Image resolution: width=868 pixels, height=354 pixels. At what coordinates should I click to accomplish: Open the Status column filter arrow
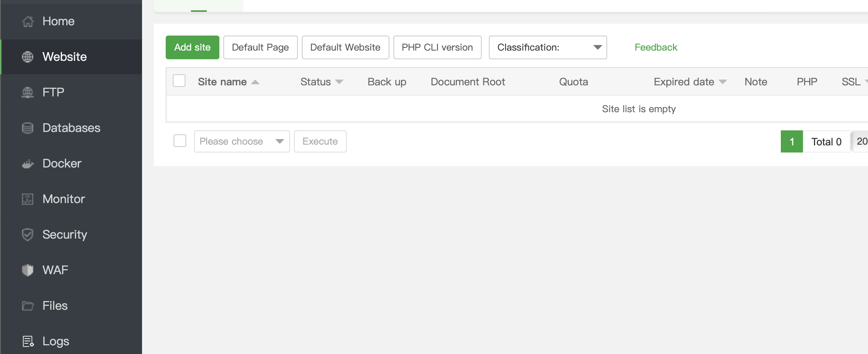point(339,82)
